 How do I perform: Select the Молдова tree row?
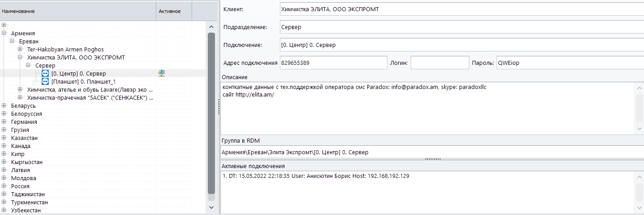pos(103,178)
